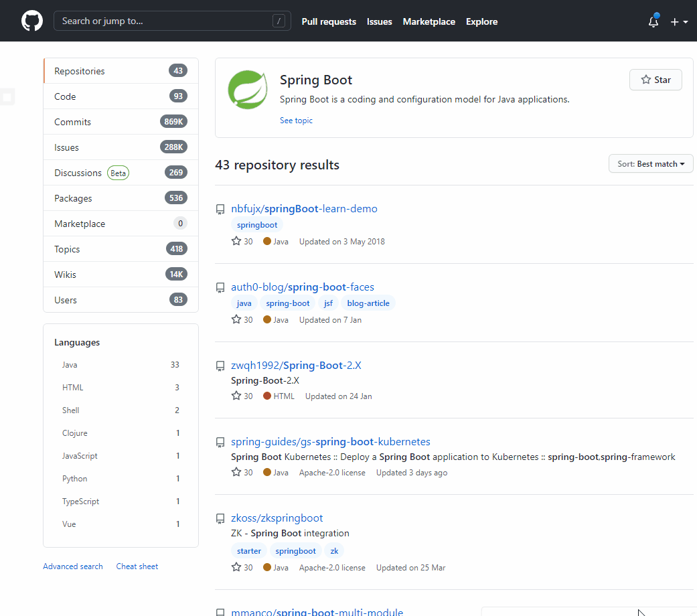
Task: Open the Advanced search link
Action: 73,566
